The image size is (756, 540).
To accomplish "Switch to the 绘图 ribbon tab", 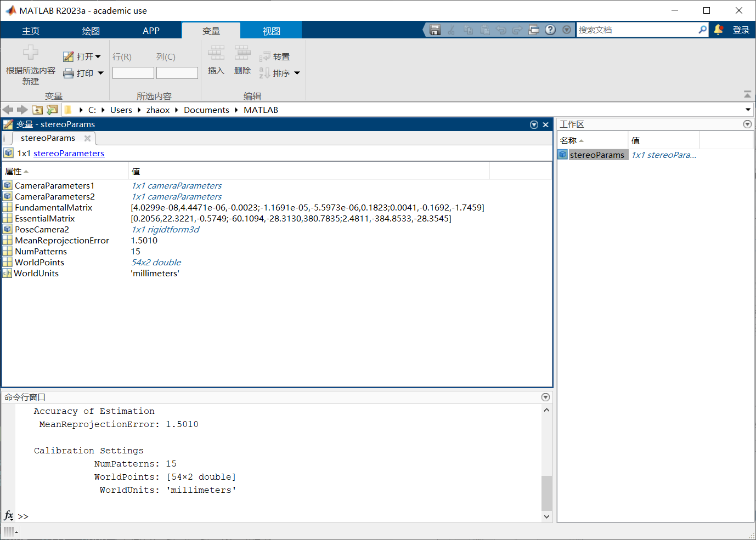I will click(x=91, y=31).
